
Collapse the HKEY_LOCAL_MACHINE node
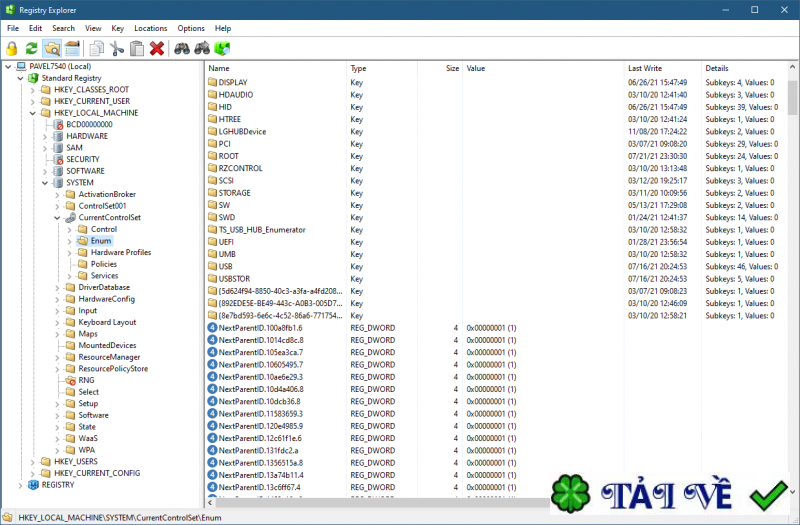[x=33, y=113]
